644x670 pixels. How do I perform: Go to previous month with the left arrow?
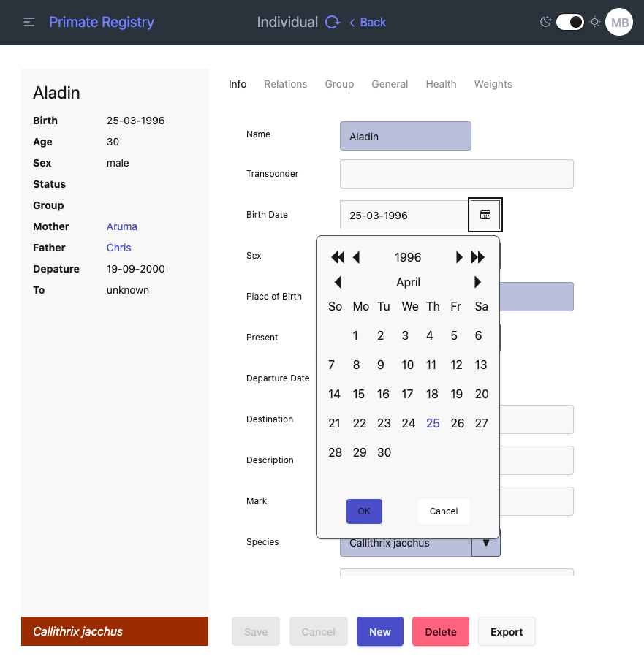point(338,282)
